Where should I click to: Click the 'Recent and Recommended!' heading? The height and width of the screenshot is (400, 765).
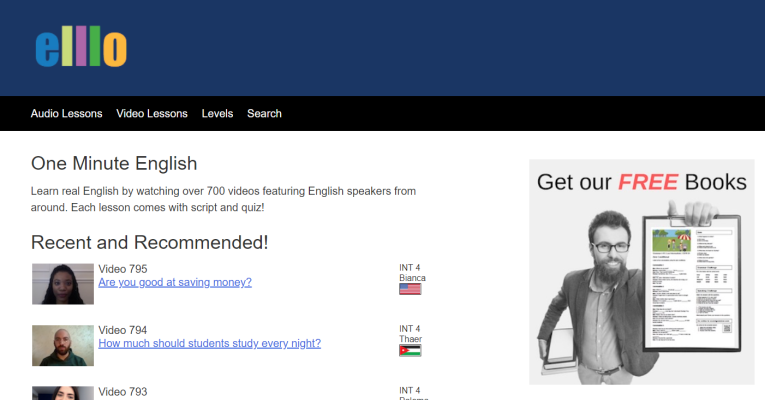coord(150,242)
